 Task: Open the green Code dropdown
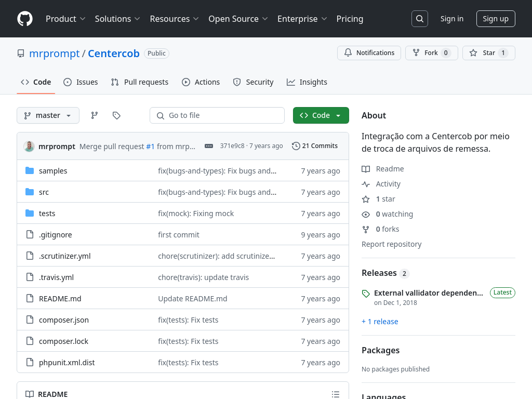click(321, 115)
